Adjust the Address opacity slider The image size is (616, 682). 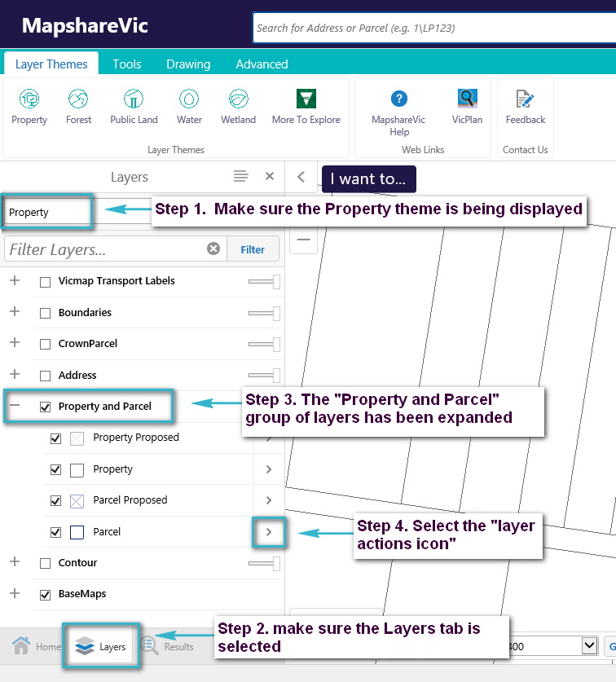(264, 376)
